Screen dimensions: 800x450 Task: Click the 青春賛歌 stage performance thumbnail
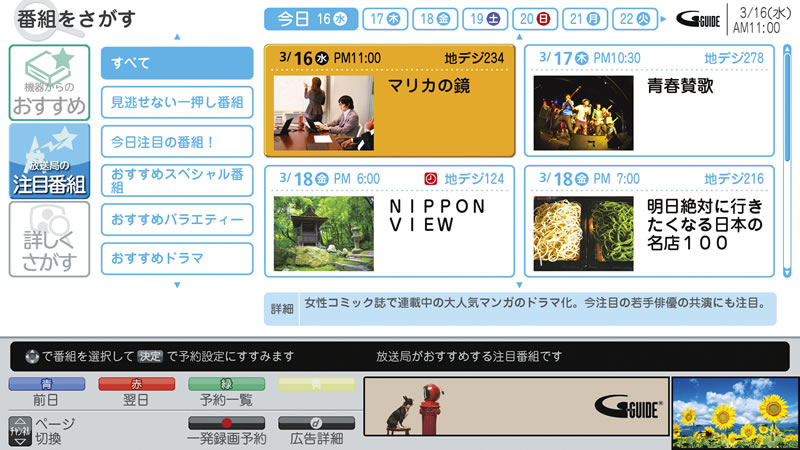point(583,113)
